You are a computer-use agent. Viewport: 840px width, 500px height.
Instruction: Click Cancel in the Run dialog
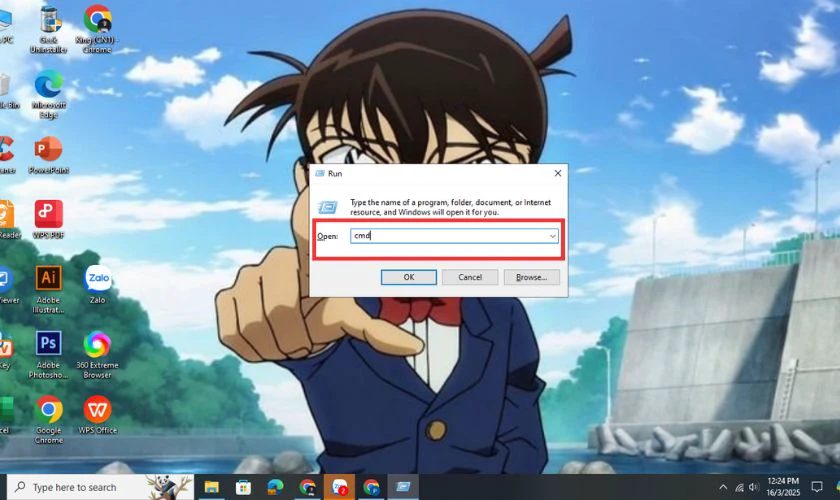pos(470,277)
